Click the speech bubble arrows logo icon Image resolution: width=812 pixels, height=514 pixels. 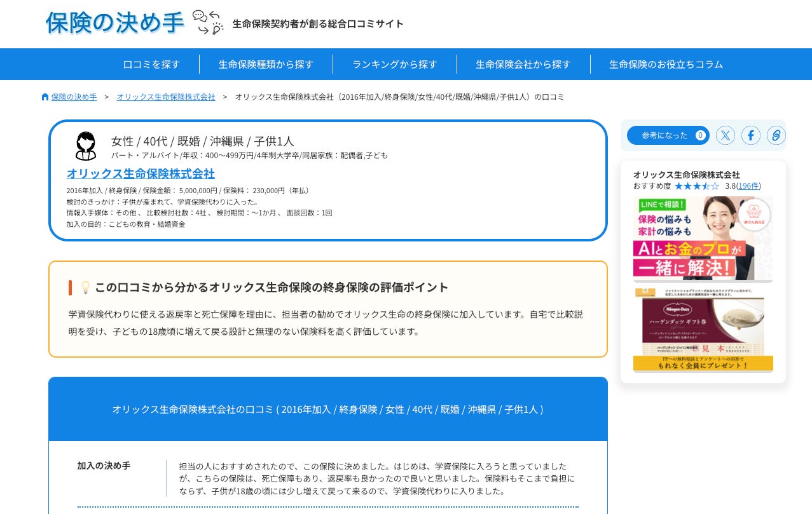[208, 23]
